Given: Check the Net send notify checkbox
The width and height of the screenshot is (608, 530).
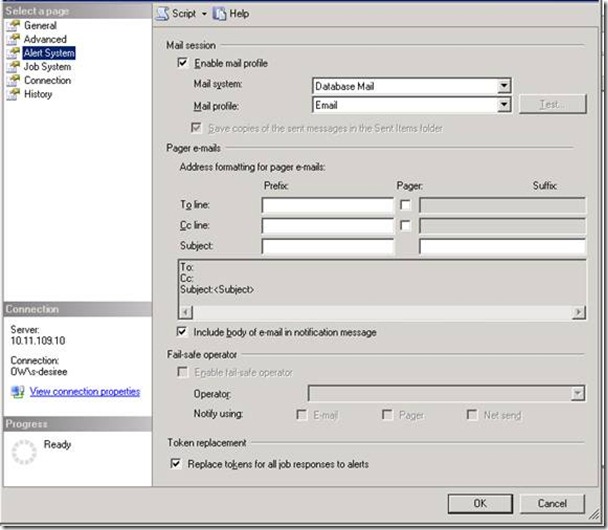Looking at the screenshot, I should click(x=472, y=414).
